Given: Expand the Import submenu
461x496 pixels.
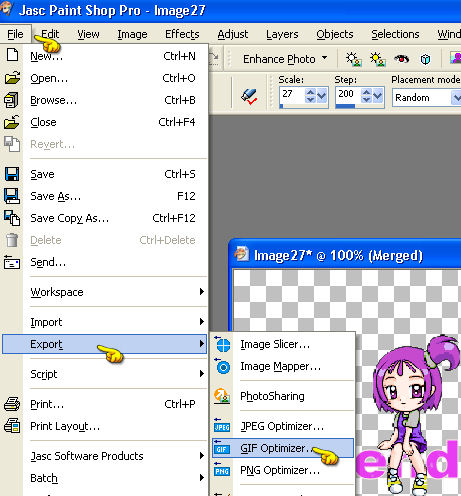Looking at the screenshot, I should coord(202,321).
